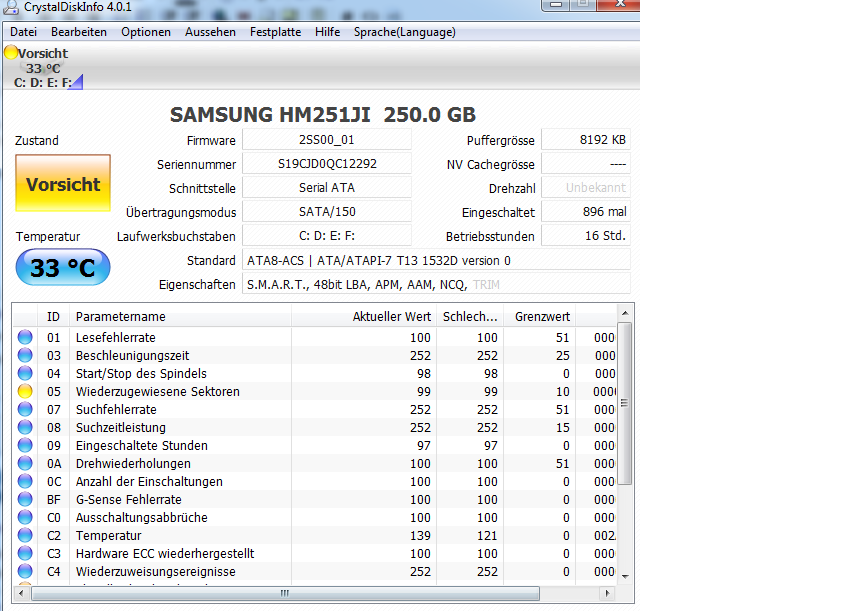864x611 pixels.
Task: Click the CrystalDiskInfo title bar app icon
Action: (10, 7)
